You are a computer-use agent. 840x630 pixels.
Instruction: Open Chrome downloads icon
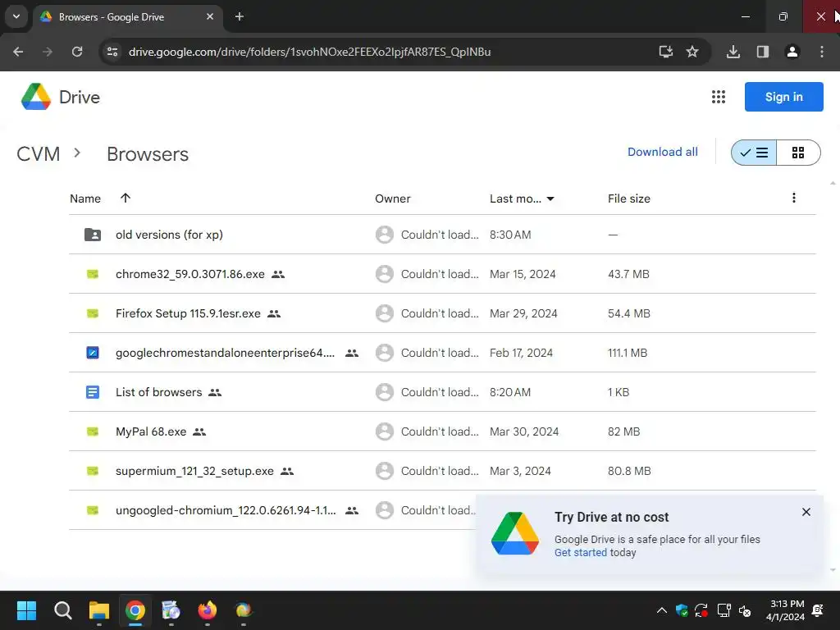pos(733,52)
